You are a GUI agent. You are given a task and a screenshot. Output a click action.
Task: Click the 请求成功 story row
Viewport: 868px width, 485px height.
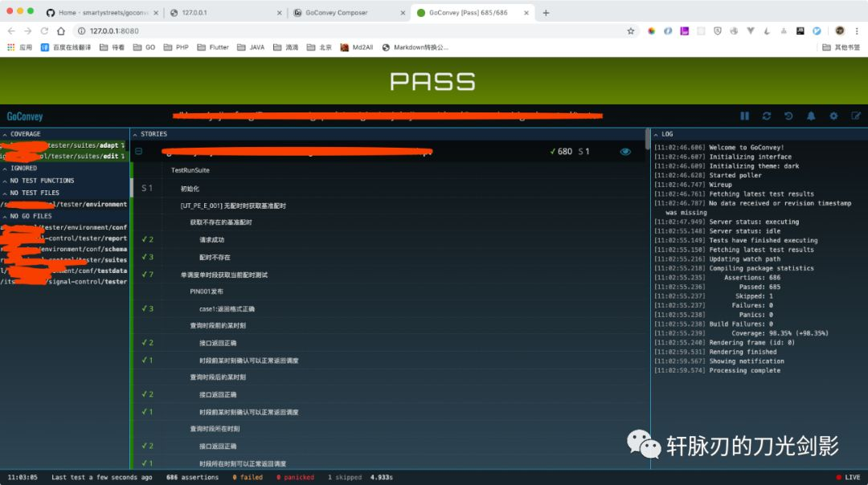[389, 240]
